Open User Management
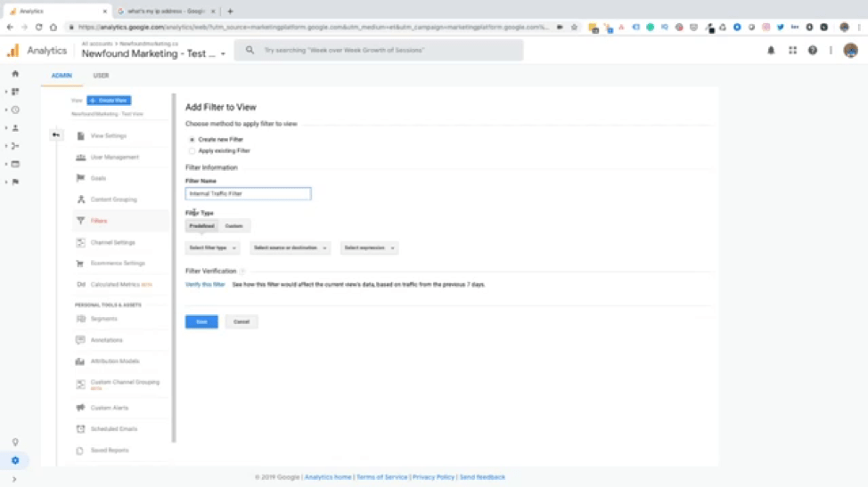The image size is (868, 487). pos(115,158)
